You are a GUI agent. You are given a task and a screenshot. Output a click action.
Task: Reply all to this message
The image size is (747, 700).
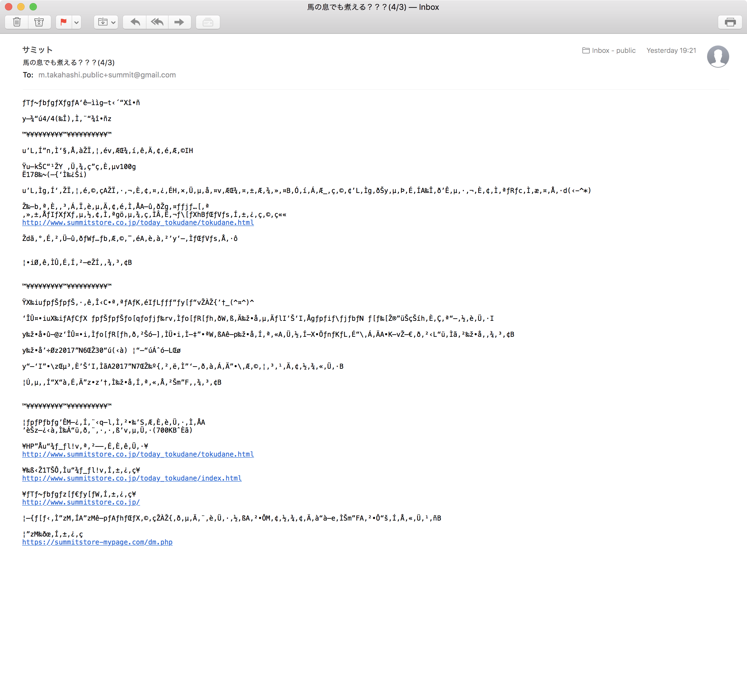[x=157, y=22]
